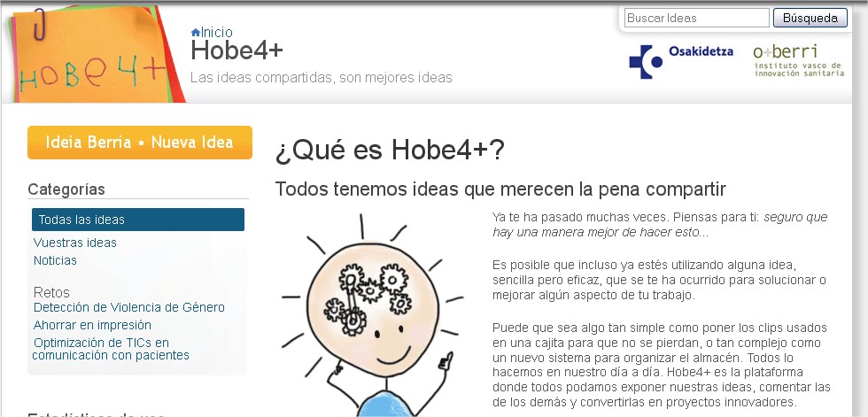
Task: Open Detección de Violencia de Género challenge
Action: [128, 307]
